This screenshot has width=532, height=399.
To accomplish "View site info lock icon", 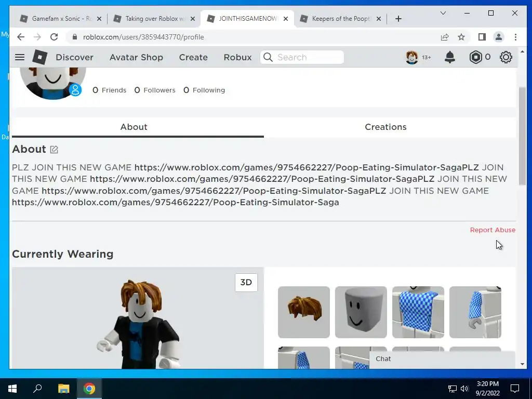I will [x=75, y=37].
